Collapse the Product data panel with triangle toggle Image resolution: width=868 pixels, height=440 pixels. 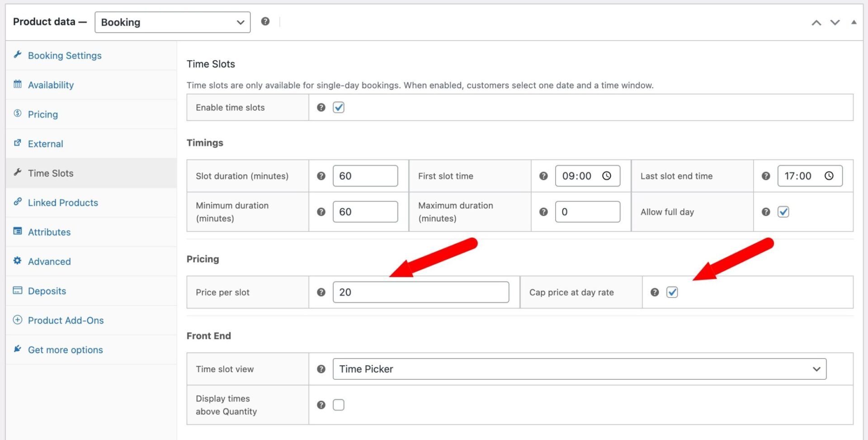pos(854,22)
